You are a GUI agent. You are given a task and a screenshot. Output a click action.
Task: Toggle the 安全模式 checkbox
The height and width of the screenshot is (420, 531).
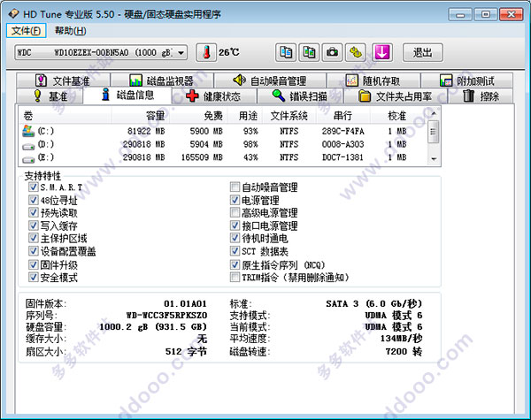tap(33, 277)
